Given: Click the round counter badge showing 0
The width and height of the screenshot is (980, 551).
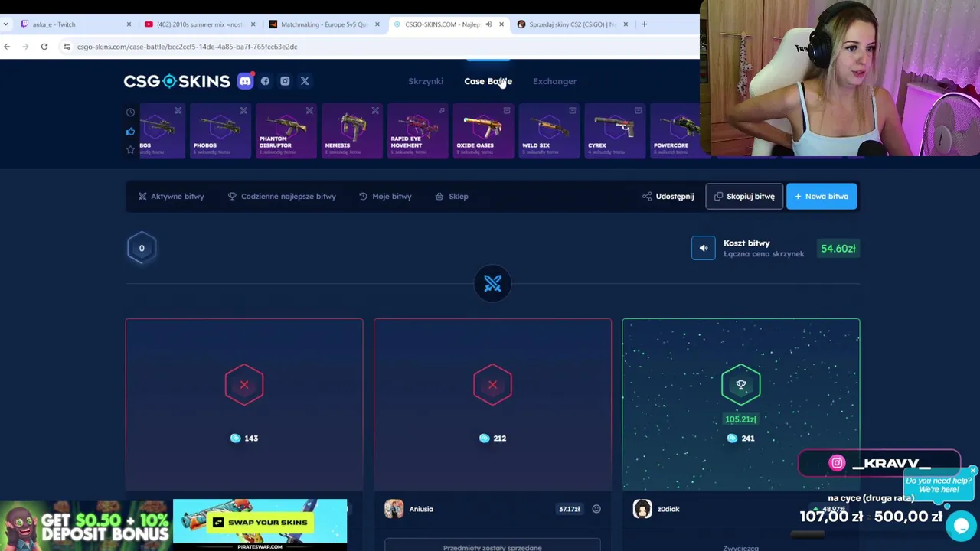Looking at the screenshot, I should pyautogui.click(x=142, y=248).
